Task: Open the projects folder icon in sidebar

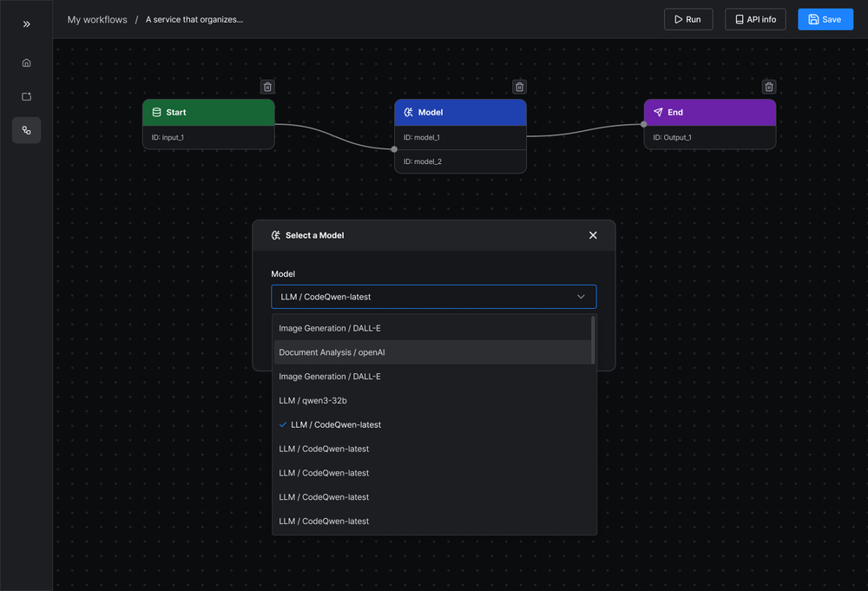Action: pyautogui.click(x=26, y=96)
